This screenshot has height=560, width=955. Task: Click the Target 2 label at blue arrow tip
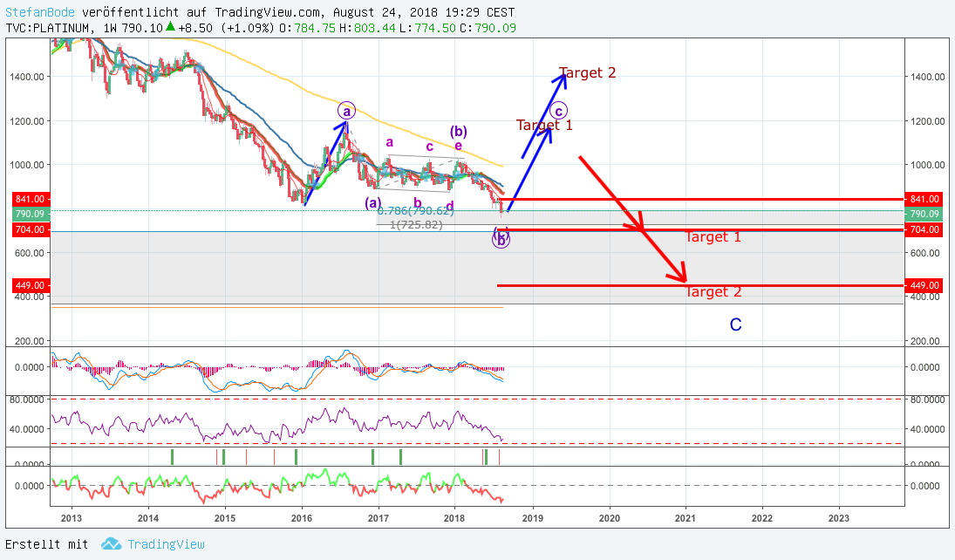click(x=588, y=73)
